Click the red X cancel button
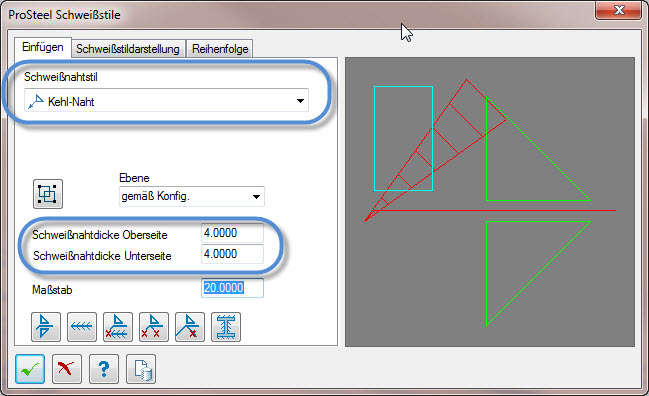The width and height of the screenshot is (649, 396). pos(67,369)
